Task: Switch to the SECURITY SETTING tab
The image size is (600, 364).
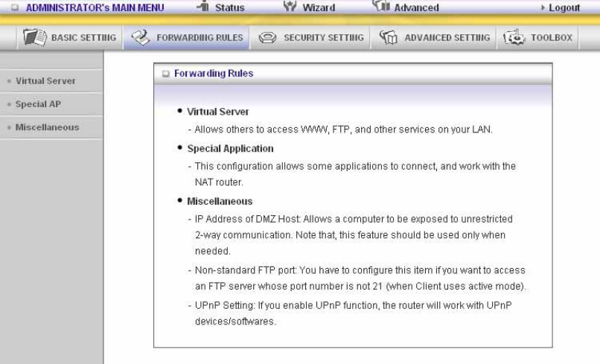Action: 310,37
